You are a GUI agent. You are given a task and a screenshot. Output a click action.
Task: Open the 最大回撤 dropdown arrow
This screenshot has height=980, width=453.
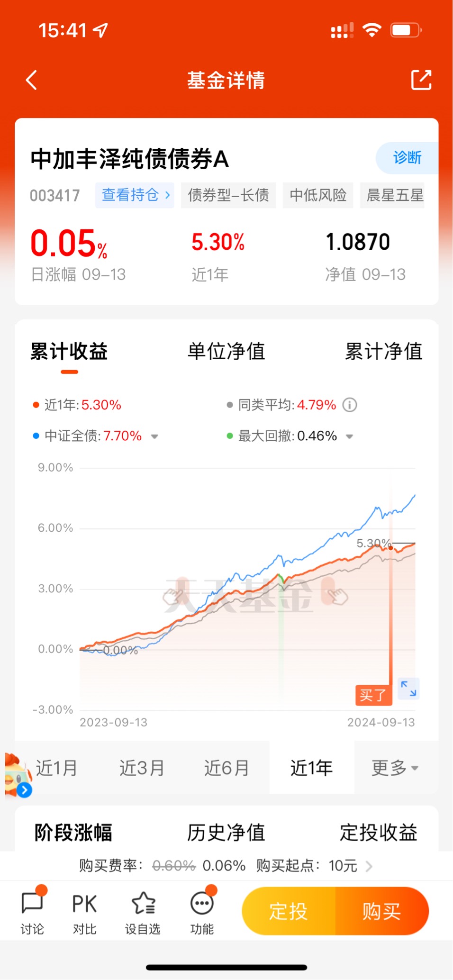click(x=350, y=436)
